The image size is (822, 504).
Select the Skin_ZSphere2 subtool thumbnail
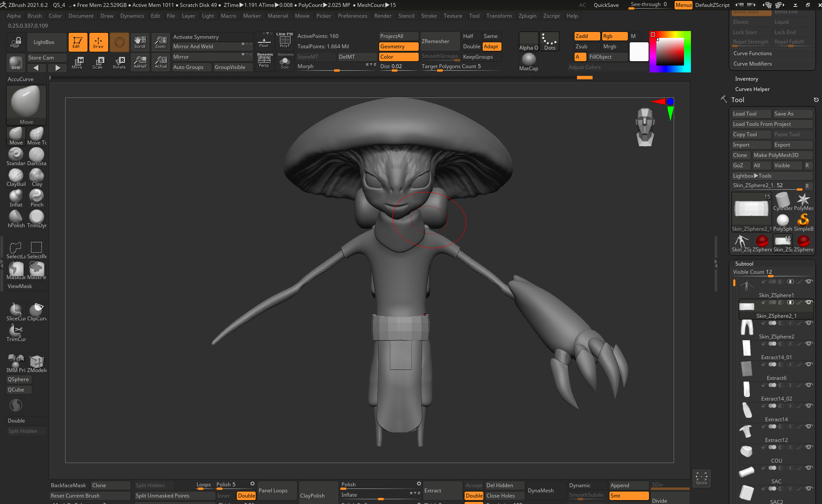coord(747,327)
